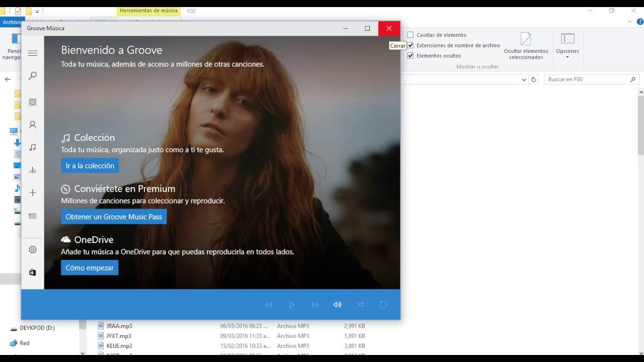
Task: Toggle shuffle playback
Action: [360, 305]
